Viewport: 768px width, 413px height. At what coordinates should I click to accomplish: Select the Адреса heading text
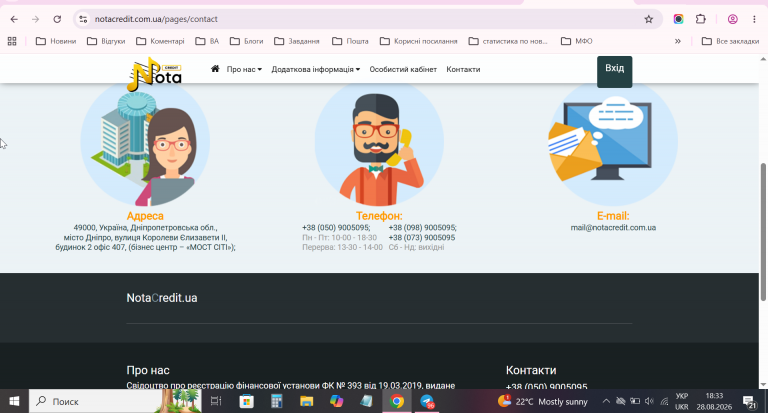(x=145, y=216)
